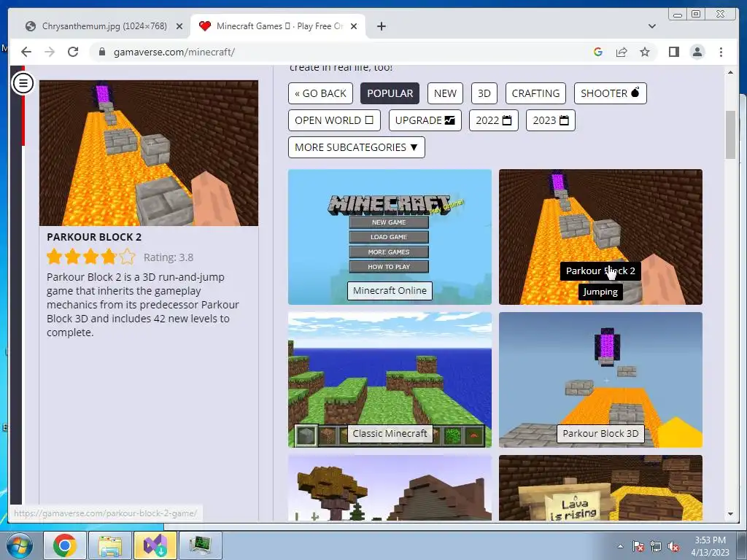
Task: Click the Jumping tag label
Action: coord(600,292)
